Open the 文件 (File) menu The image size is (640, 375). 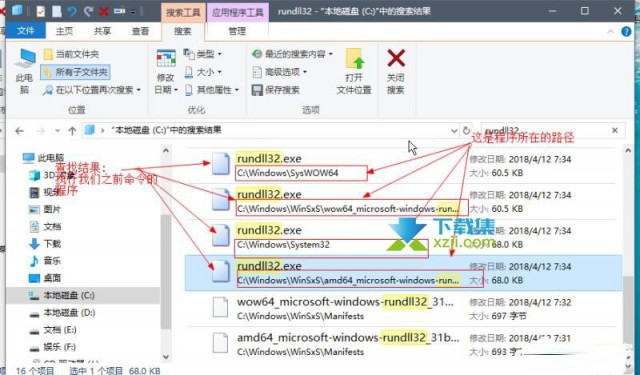(25, 31)
